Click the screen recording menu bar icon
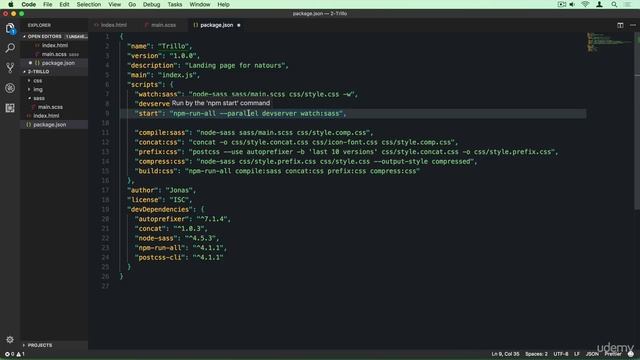Screen dimensions: 640x360 [562, 4]
